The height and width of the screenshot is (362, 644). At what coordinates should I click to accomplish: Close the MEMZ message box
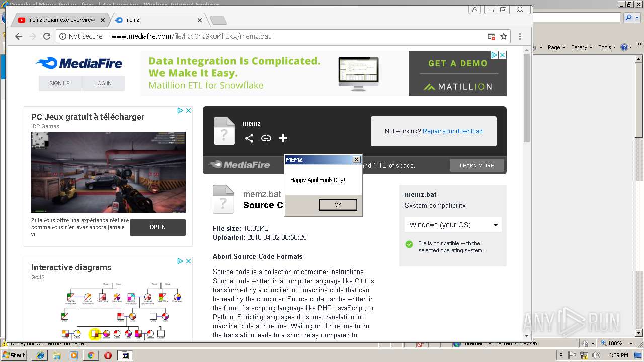[x=357, y=160]
